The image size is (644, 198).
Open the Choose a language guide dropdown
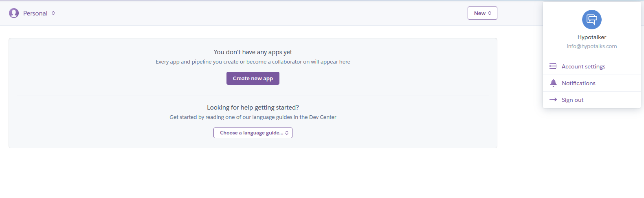pos(253,133)
